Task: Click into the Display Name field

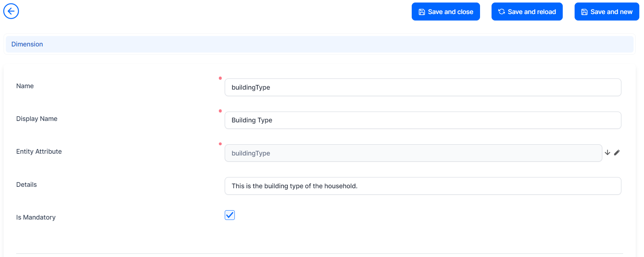Action: [423, 120]
